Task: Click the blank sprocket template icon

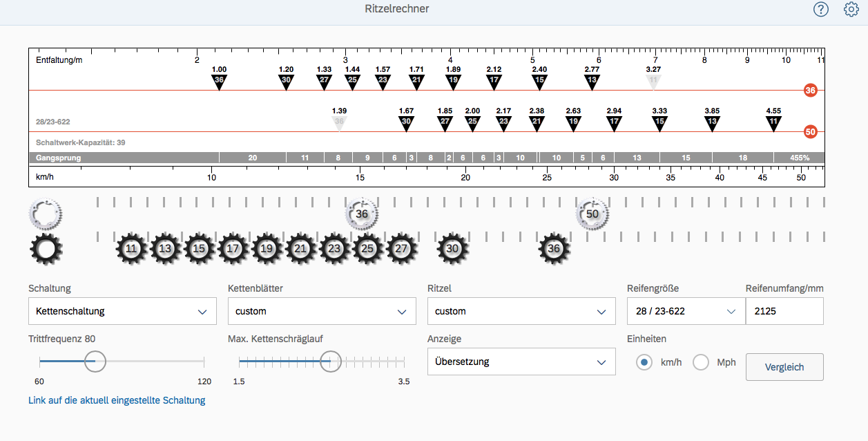Action: (x=45, y=250)
